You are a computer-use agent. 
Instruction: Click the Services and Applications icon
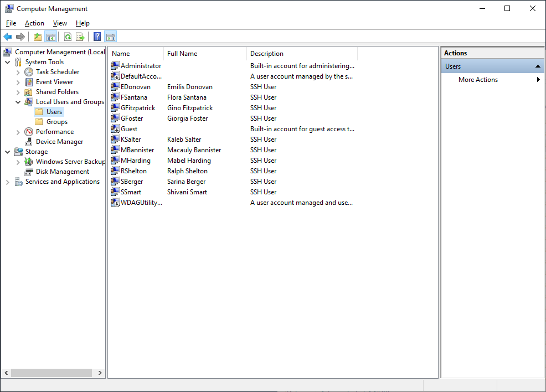18,182
